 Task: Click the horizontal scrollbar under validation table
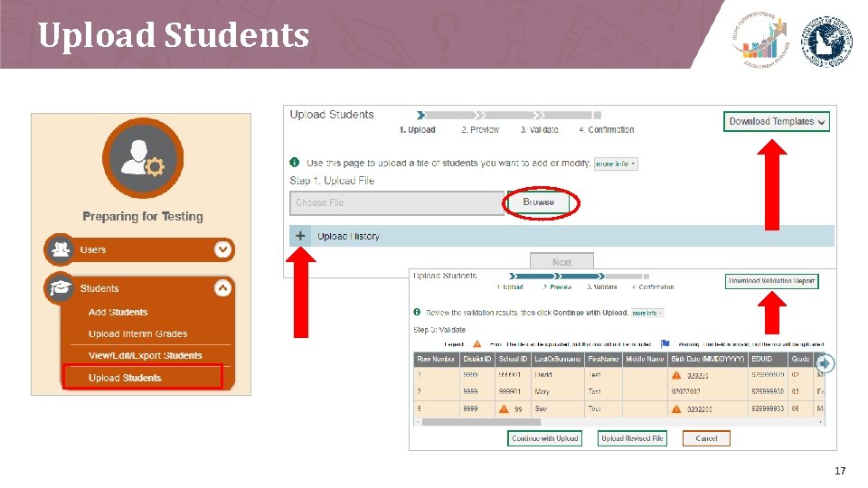(x=618, y=422)
